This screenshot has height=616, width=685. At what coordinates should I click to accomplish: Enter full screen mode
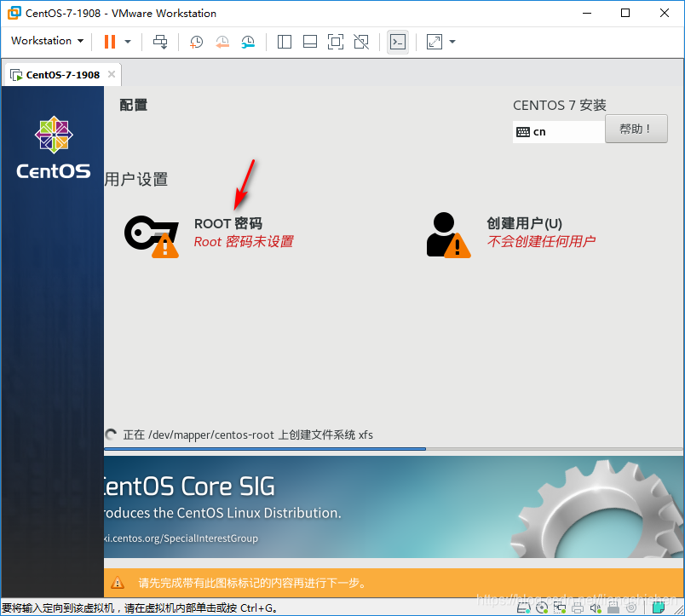[335, 41]
